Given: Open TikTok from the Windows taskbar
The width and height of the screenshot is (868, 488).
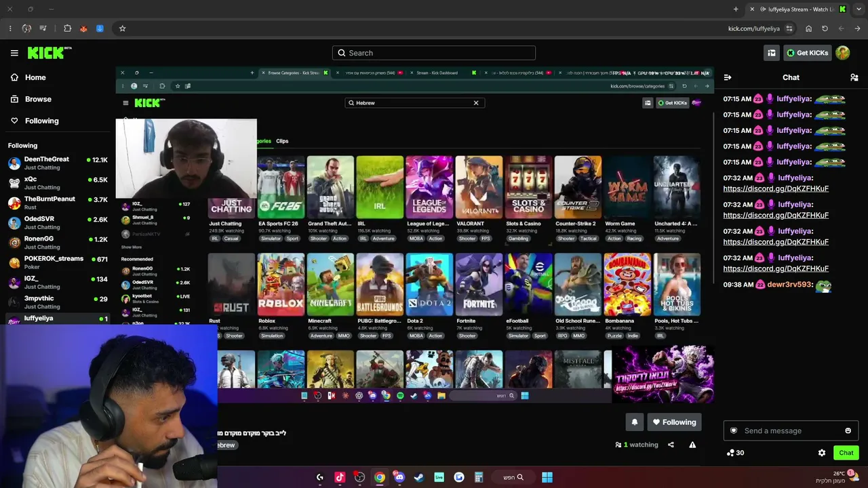Looking at the screenshot, I should click(340, 477).
